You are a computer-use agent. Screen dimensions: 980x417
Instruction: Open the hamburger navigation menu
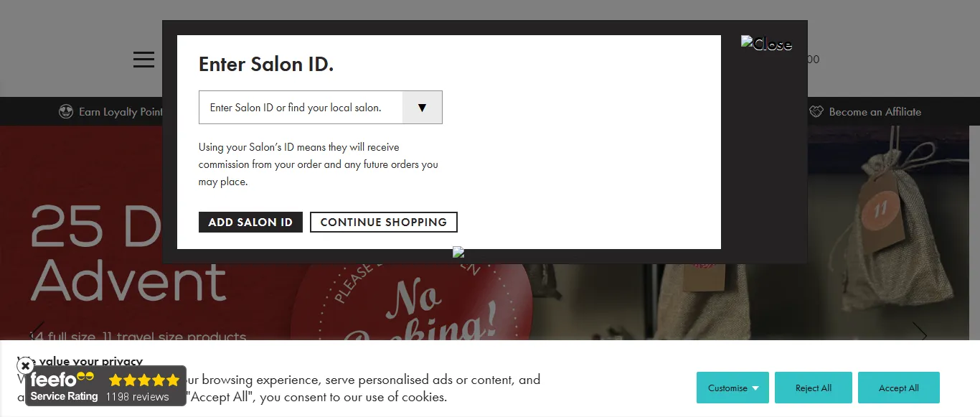[143, 60]
